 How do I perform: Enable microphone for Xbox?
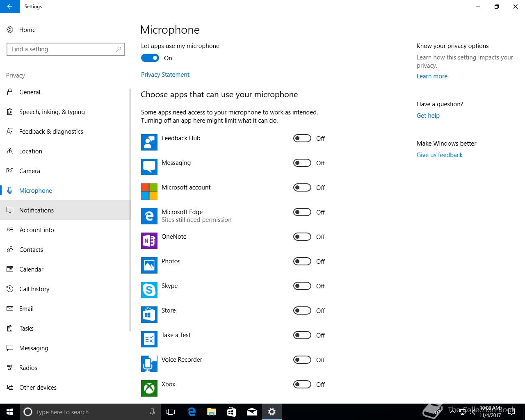tap(302, 385)
